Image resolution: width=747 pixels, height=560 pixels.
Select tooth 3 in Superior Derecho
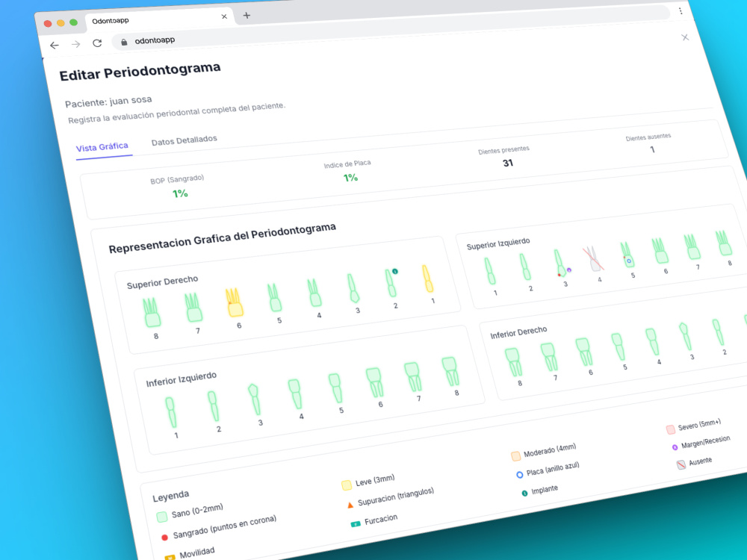point(353,288)
